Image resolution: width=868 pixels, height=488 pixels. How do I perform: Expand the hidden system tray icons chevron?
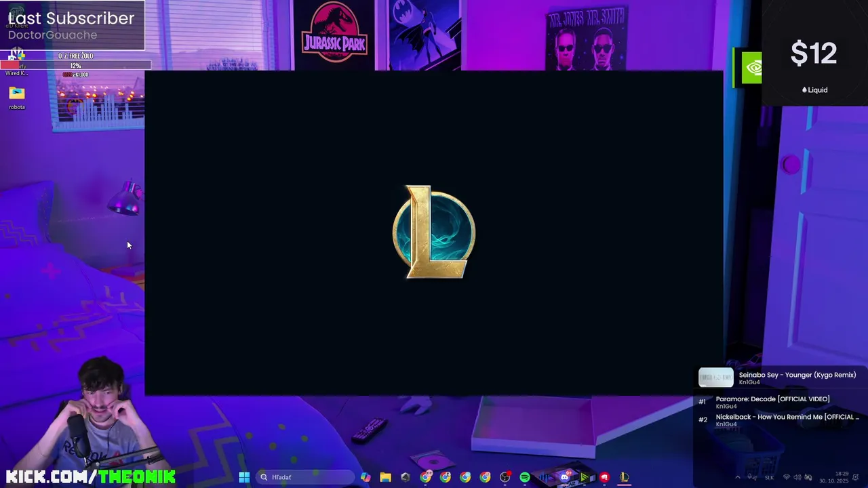click(738, 477)
